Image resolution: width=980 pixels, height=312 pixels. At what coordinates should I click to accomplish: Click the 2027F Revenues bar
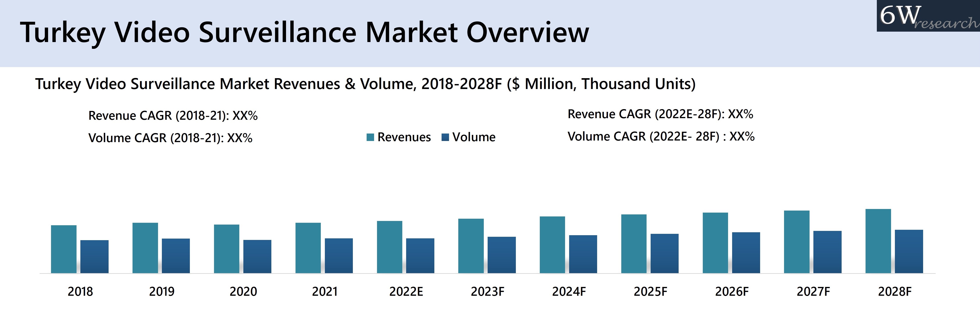coord(797,242)
